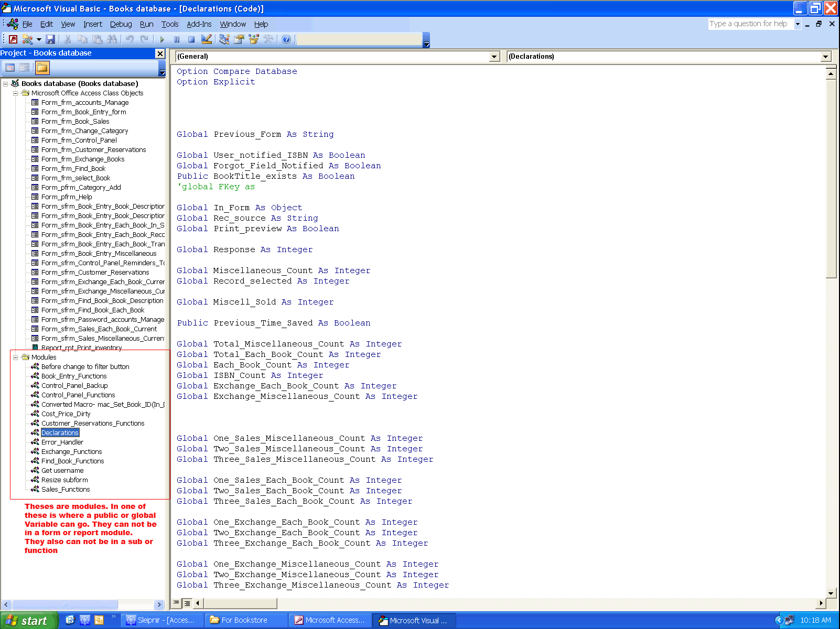Close the Project - Books database pane

pos(160,53)
